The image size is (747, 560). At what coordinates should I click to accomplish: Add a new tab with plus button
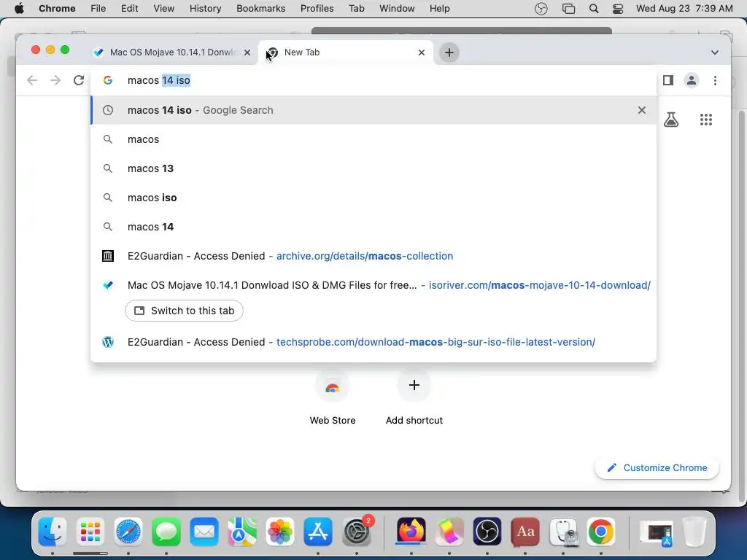pyautogui.click(x=449, y=52)
